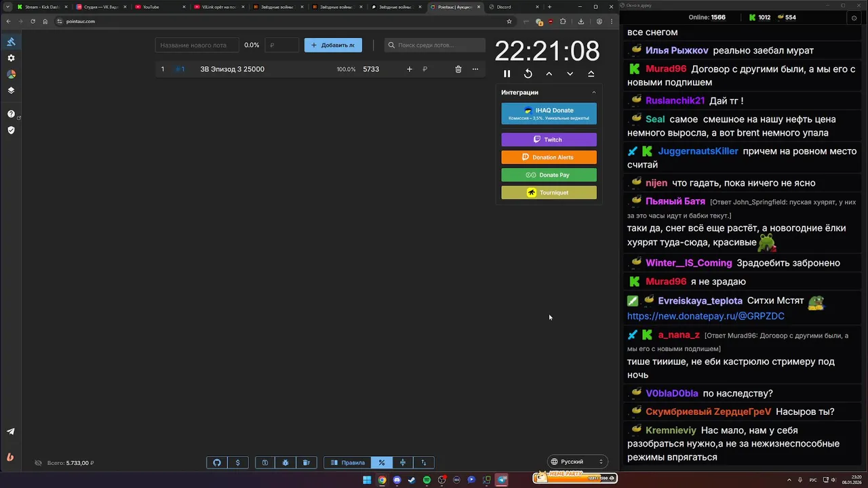Connect the Donation Alerts integration
This screenshot has height=488, width=868.
549,157
